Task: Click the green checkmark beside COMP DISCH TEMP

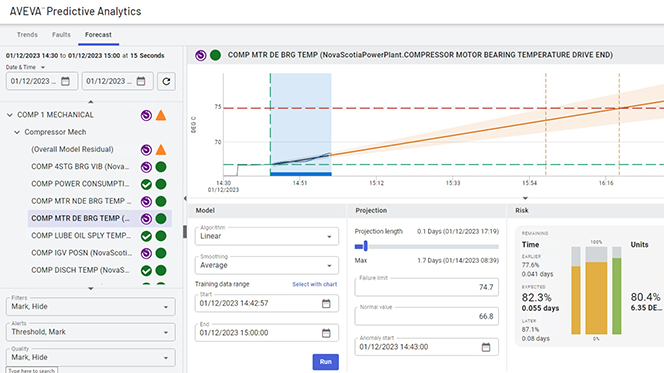Action: point(146,271)
